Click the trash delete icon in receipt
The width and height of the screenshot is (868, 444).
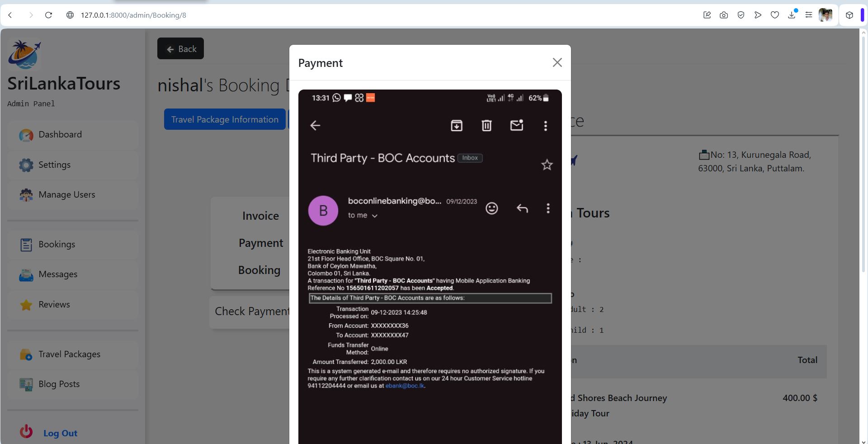click(486, 125)
